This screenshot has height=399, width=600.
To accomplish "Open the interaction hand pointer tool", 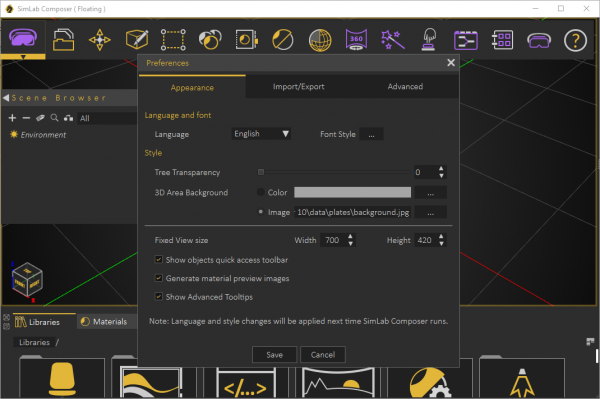I will tap(429, 40).
